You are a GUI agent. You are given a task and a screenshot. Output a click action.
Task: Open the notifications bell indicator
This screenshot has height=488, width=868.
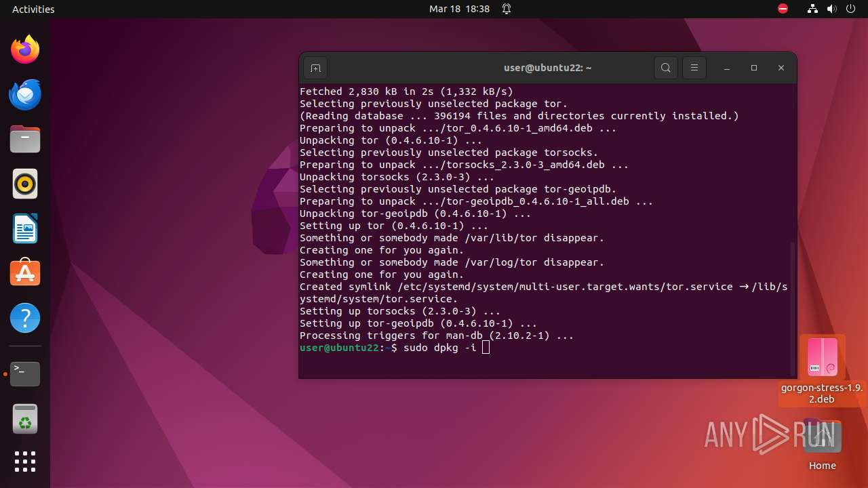click(507, 9)
